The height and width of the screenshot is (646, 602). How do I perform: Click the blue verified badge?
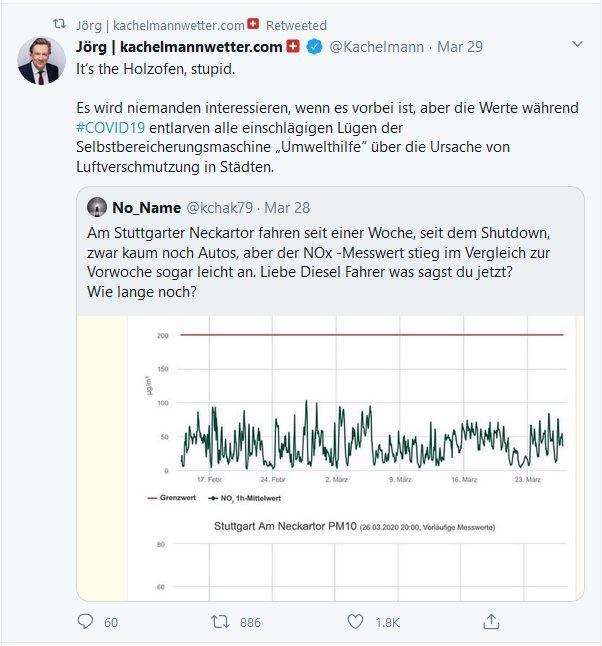pyautogui.click(x=314, y=47)
